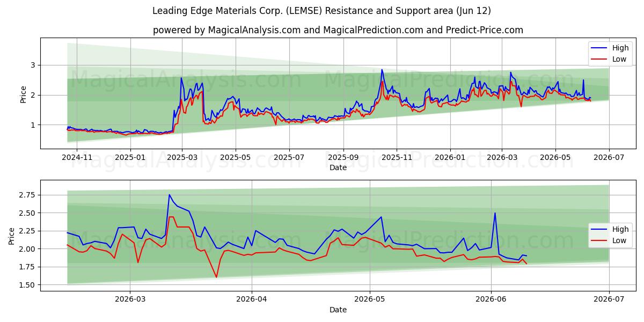Viewport: 644px width, 322px height.
Task: Click the 2026-07 tick label on the lower chart
Action: [x=609, y=299]
